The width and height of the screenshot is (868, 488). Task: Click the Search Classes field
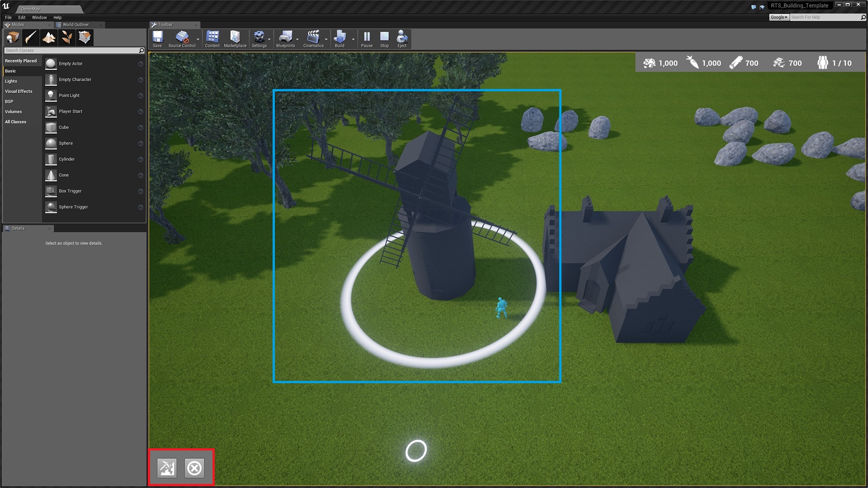(x=70, y=51)
